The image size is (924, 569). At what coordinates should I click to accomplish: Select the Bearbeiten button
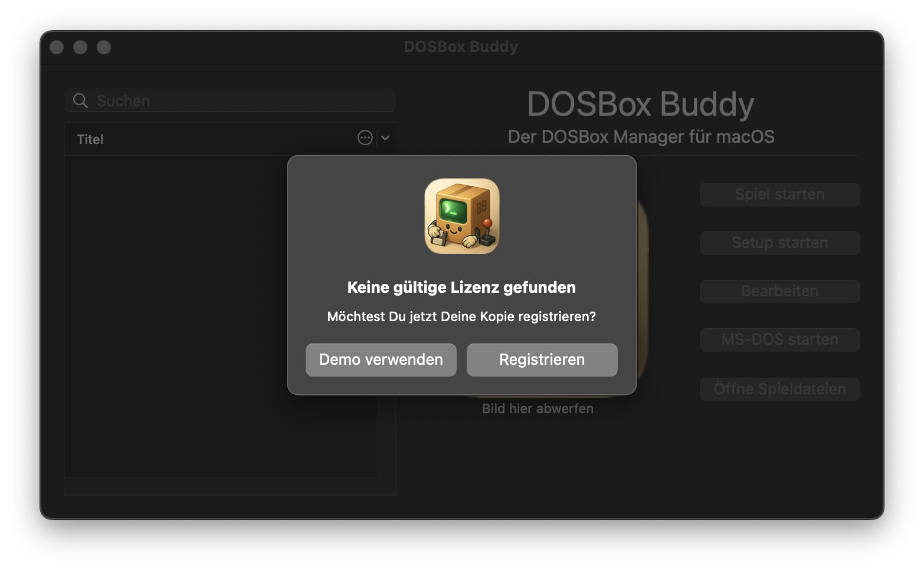[x=779, y=291]
